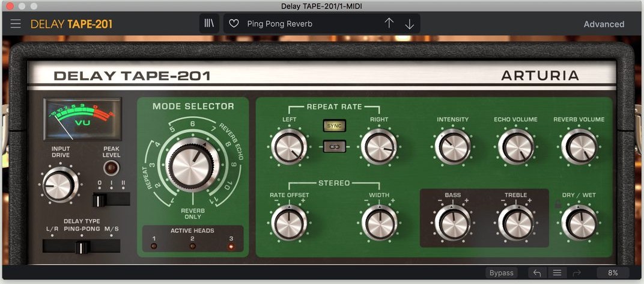Toggle the left/right rate link button
The width and height of the screenshot is (644, 284).
pos(335,146)
